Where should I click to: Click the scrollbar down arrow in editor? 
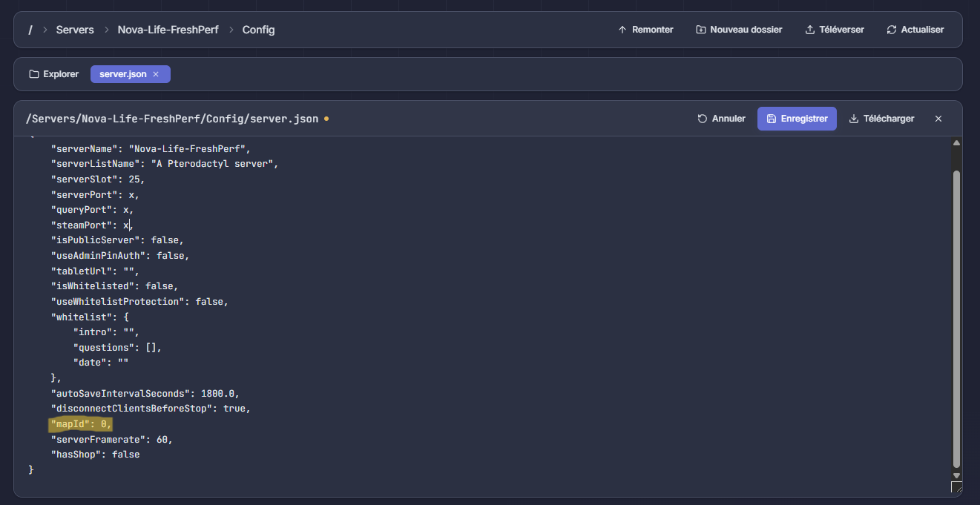(x=956, y=475)
